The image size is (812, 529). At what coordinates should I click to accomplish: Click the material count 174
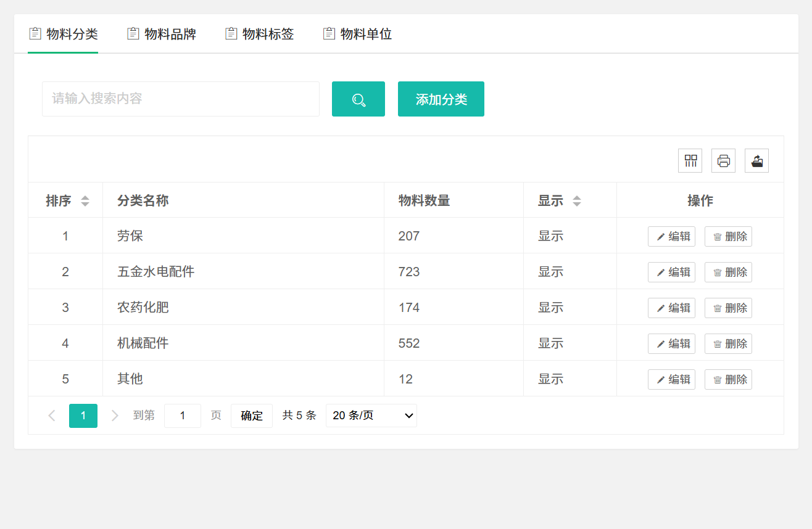409,308
